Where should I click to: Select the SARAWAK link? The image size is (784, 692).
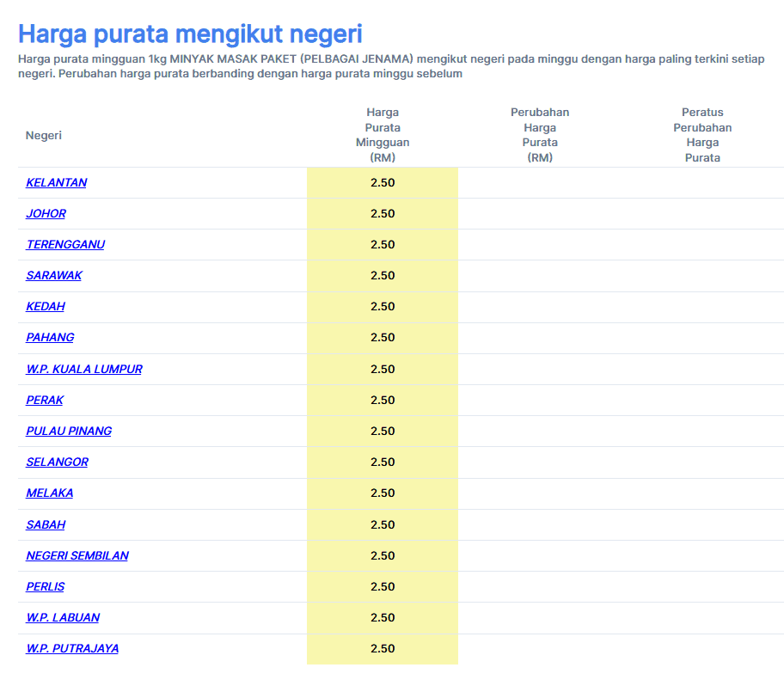[x=54, y=275]
